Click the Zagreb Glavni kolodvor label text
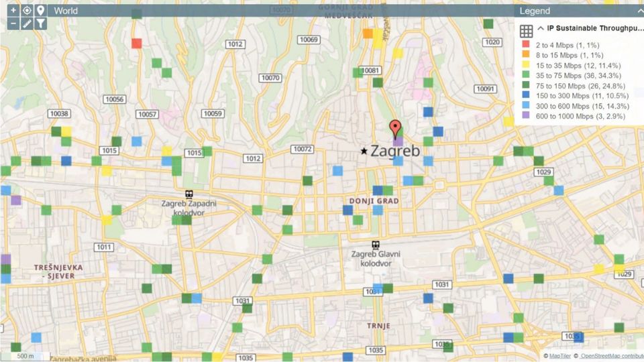Viewport: 644px width, 362px height. (376, 258)
